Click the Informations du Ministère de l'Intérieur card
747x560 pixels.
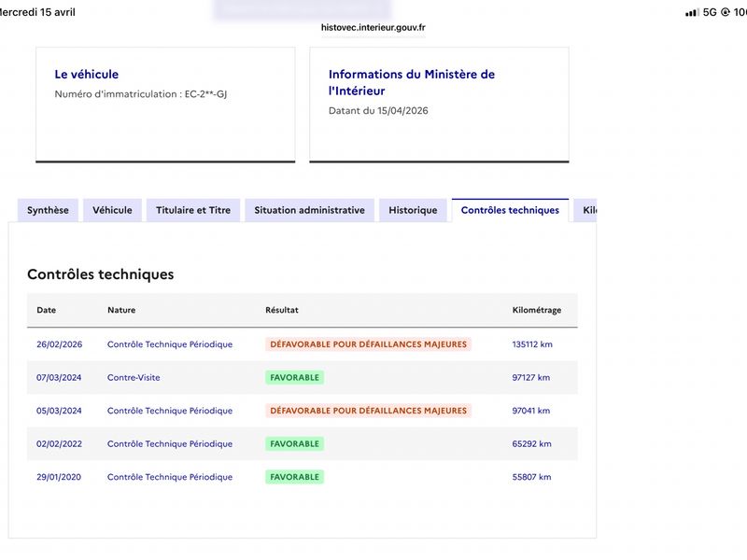[439, 105]
